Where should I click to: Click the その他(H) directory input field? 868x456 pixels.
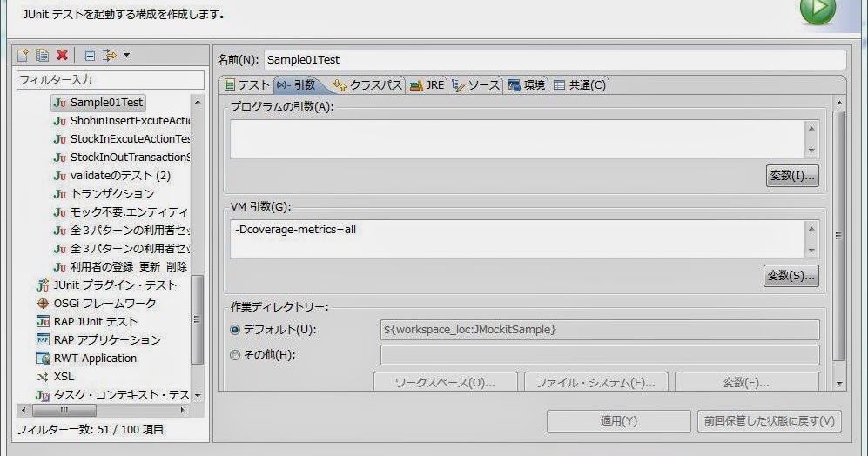click(x=600, y=355)
